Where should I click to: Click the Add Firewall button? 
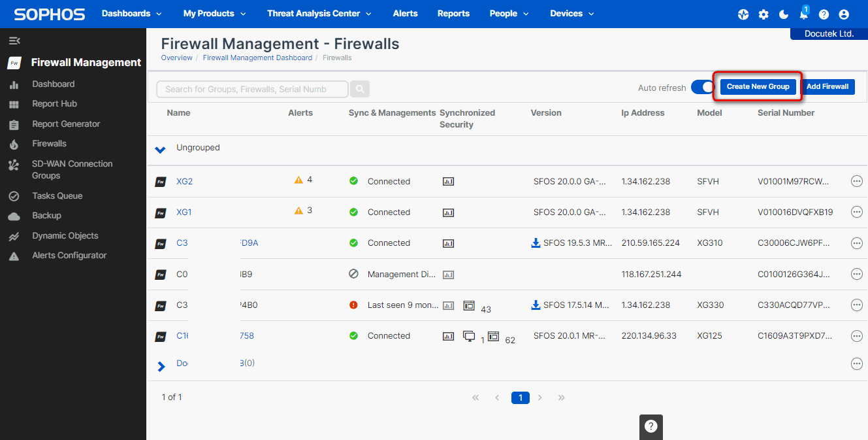(828, 87)
